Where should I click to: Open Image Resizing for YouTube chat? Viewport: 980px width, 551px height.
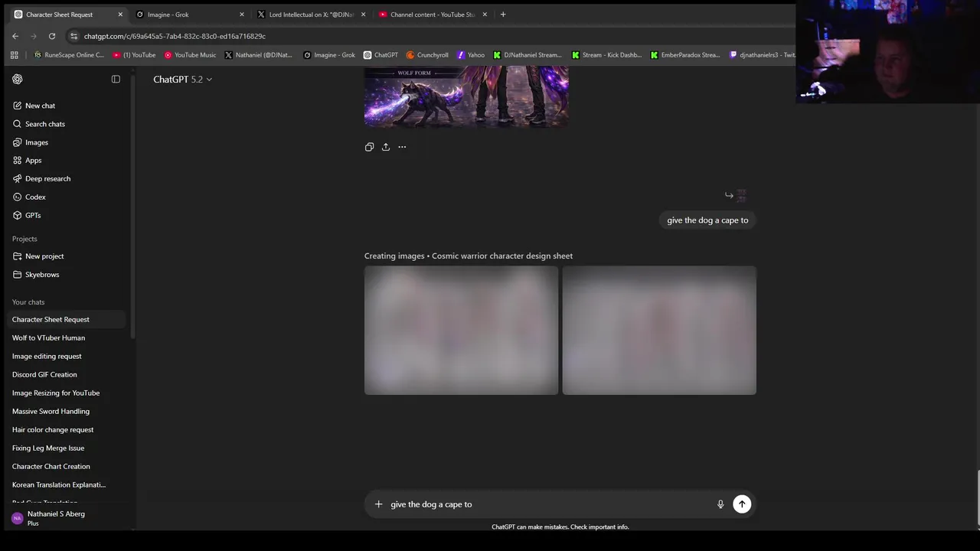click(66, 393)
